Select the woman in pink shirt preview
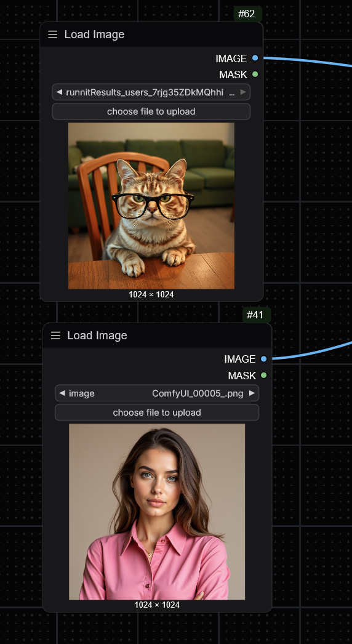Image resolution: width=352 pixels, height=644 pixels. pos(157,512)
